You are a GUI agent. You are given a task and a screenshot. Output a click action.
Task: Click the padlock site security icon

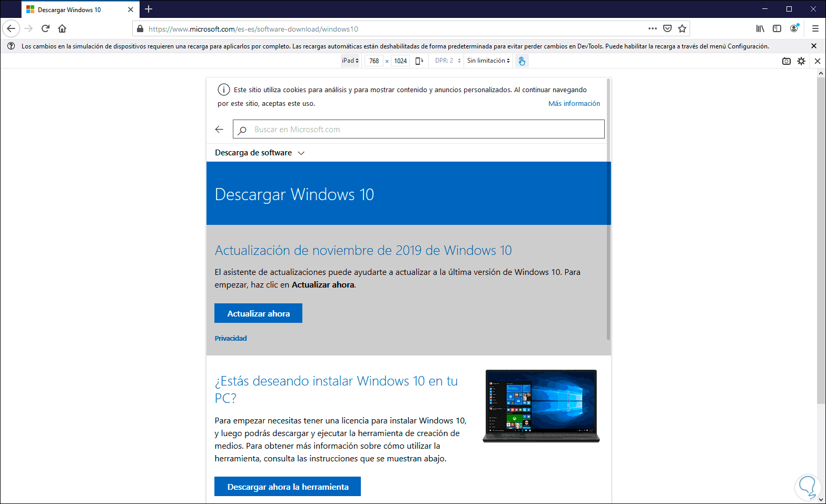(x=140, y=29)
